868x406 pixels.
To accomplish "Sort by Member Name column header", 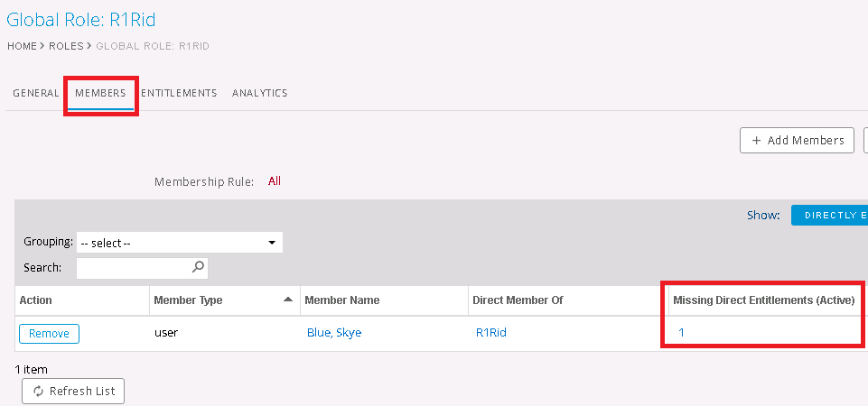I will 341,300.
